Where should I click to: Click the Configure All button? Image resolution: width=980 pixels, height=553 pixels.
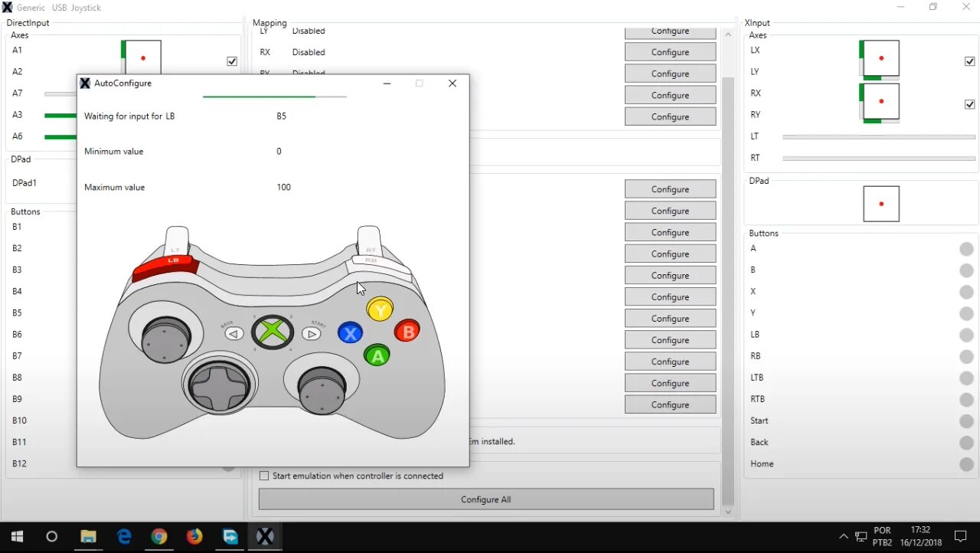(x=486, y=499)
